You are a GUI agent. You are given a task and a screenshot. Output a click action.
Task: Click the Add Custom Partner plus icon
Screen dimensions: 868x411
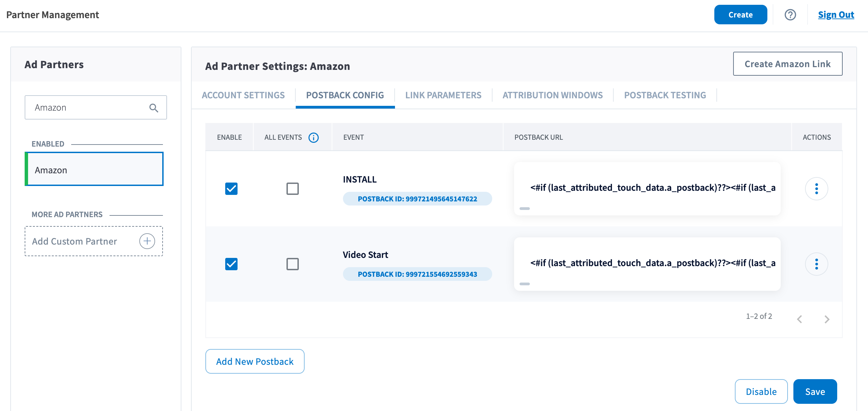(147, 241)
